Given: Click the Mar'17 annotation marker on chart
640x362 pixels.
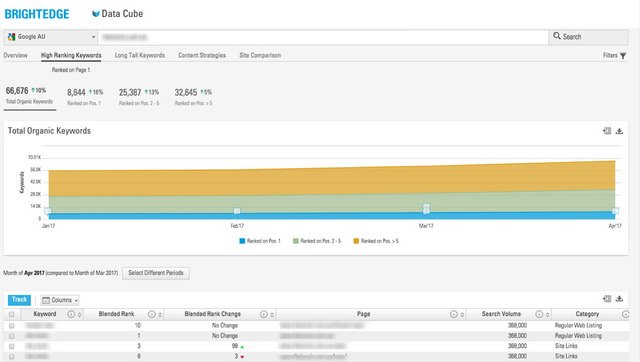Looking at the screenshot, I should pyautogui.click(x=426, y=209).
